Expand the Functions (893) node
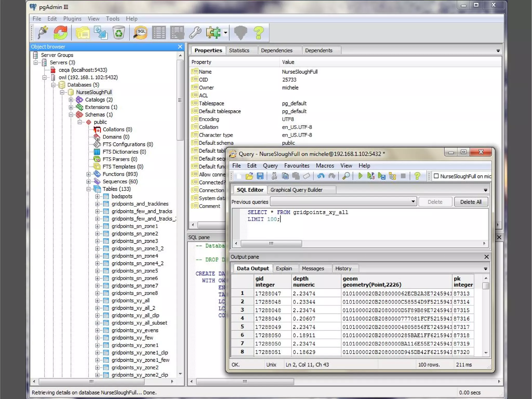The image size is (532, 399). point(89,174)
